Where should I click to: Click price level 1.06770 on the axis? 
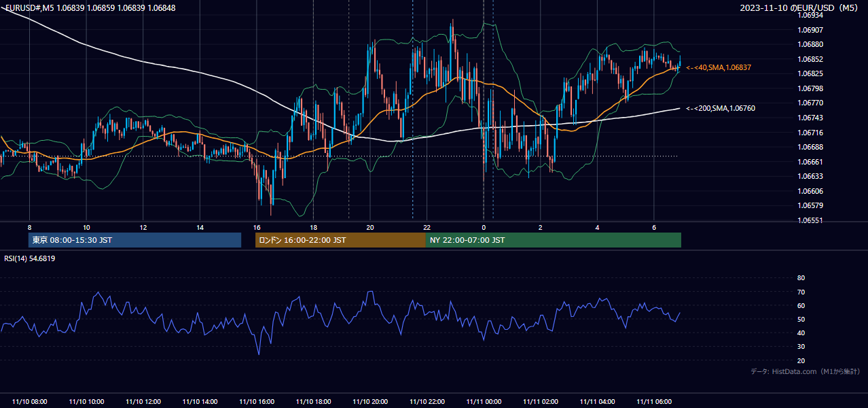[810, 103]
